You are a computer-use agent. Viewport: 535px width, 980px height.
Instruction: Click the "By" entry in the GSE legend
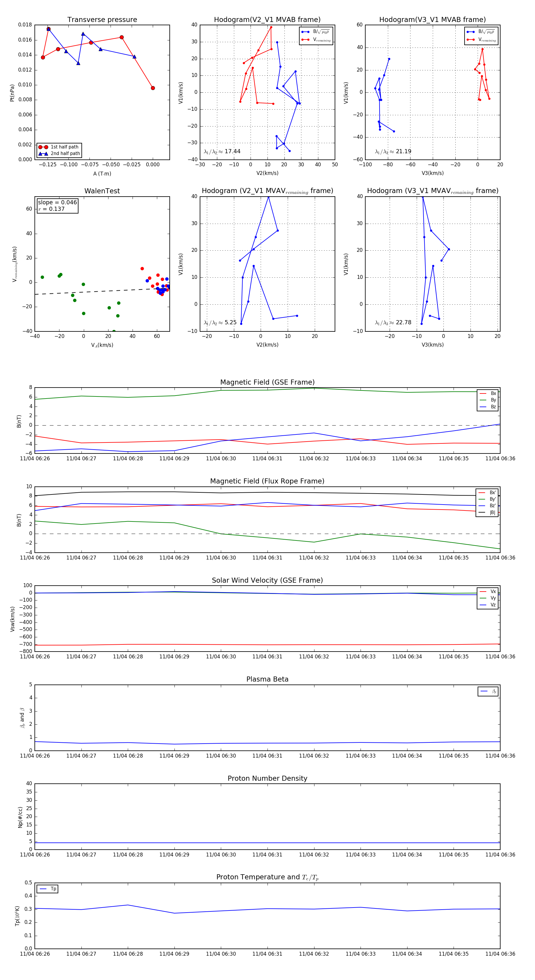[x=488, y=400]
